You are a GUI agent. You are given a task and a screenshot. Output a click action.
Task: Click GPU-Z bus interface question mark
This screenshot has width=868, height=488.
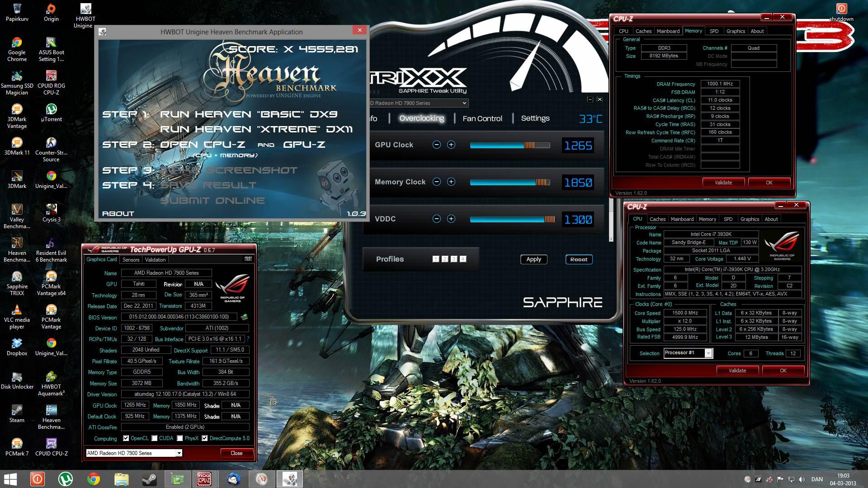248,339
